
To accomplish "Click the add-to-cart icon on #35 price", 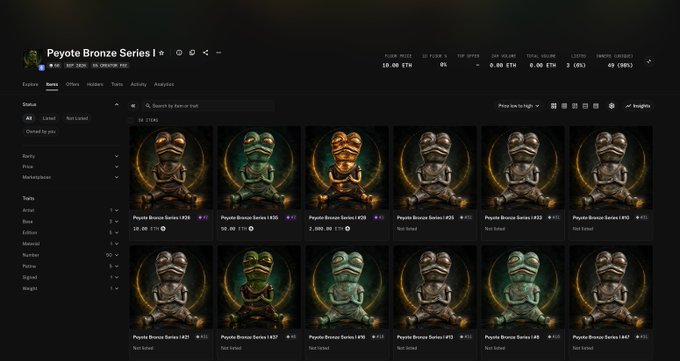I will click(251, 229).
